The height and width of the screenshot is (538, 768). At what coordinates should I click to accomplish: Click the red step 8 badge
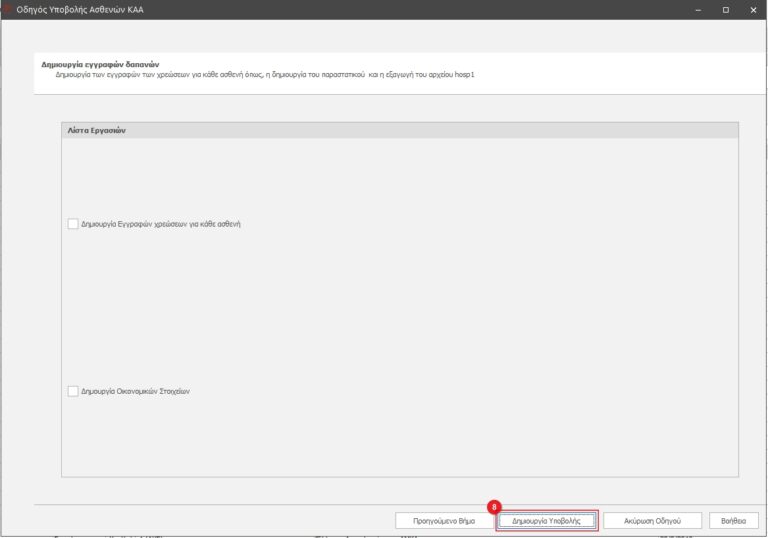(494, 507)
